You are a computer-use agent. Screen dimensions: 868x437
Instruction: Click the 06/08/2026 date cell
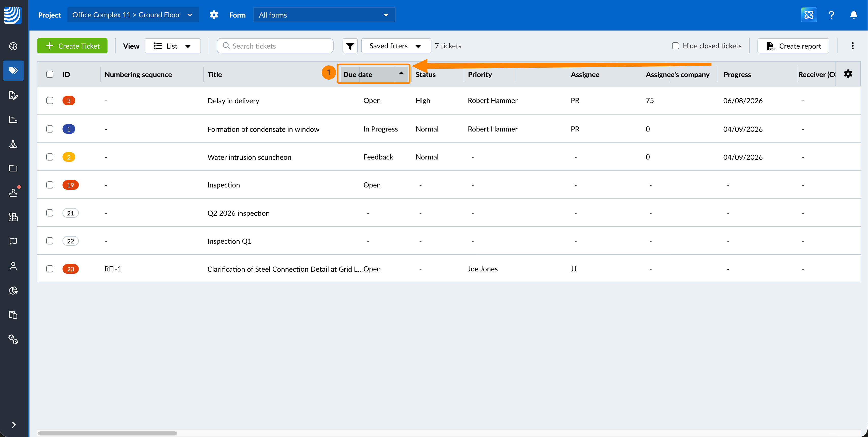[x=743, y=100]
